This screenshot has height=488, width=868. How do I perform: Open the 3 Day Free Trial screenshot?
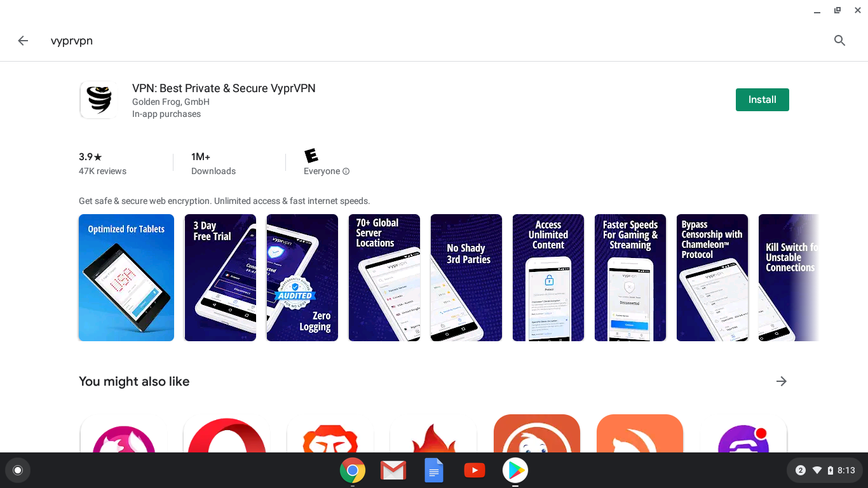click(220, 278)
